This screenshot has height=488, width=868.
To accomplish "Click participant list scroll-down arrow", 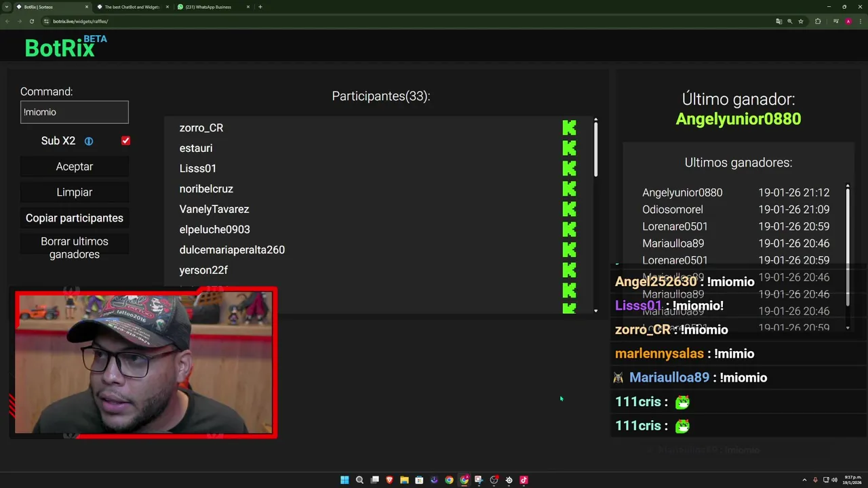I will click(x=595, y=310).
